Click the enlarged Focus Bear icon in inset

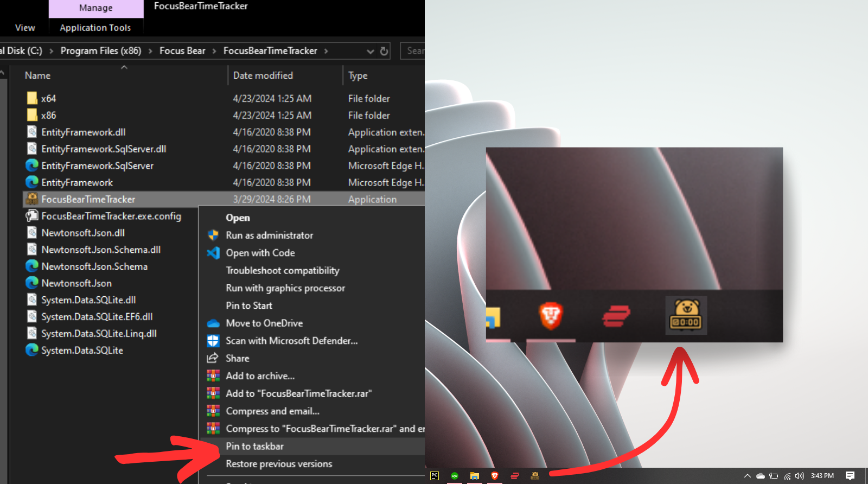(686, 315)
